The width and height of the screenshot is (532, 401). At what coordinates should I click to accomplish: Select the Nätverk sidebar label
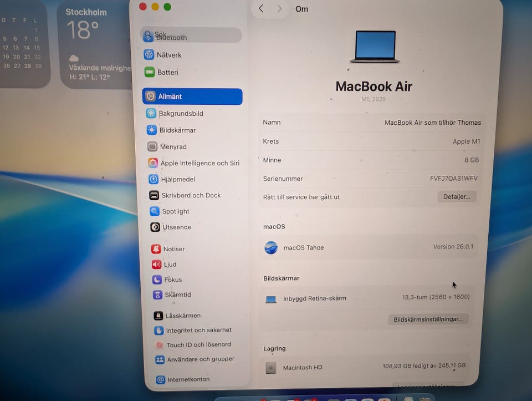169,55
